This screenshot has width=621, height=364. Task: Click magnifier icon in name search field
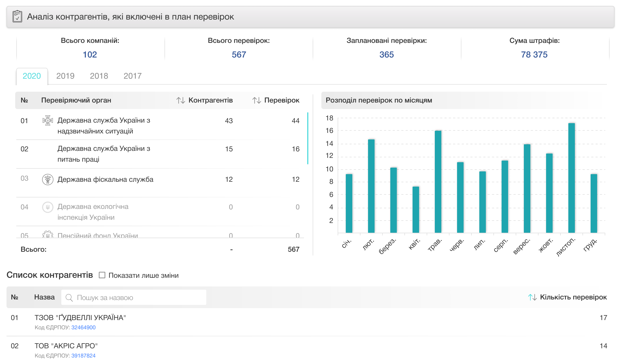click(69, 298)
